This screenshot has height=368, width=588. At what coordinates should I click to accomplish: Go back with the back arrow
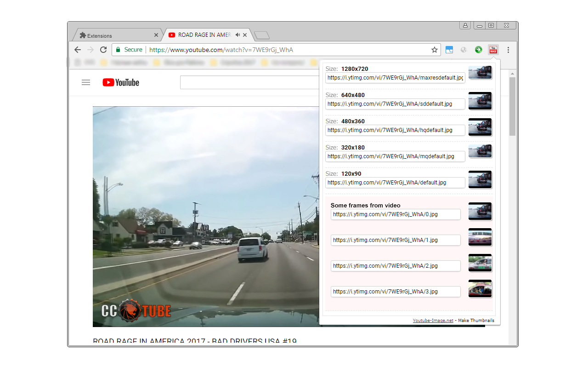tap(78, 50)
